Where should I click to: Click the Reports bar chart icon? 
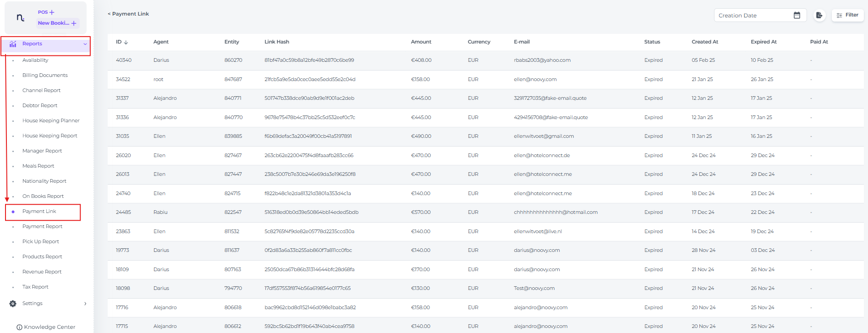tap(13, 44)
